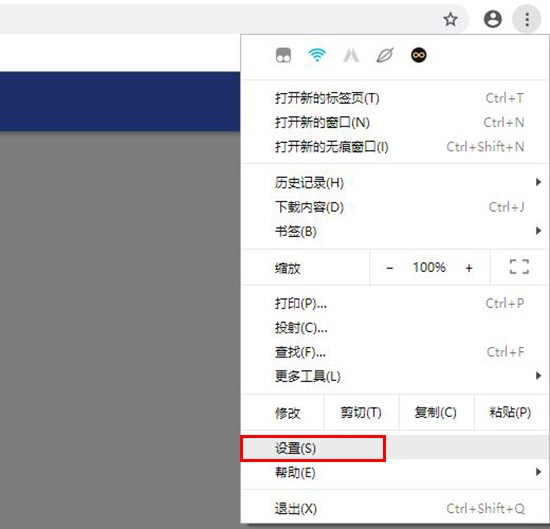Screen dimensions: 550x529
Task: Click the gray double-triangle extension icon
Action: 351,55
